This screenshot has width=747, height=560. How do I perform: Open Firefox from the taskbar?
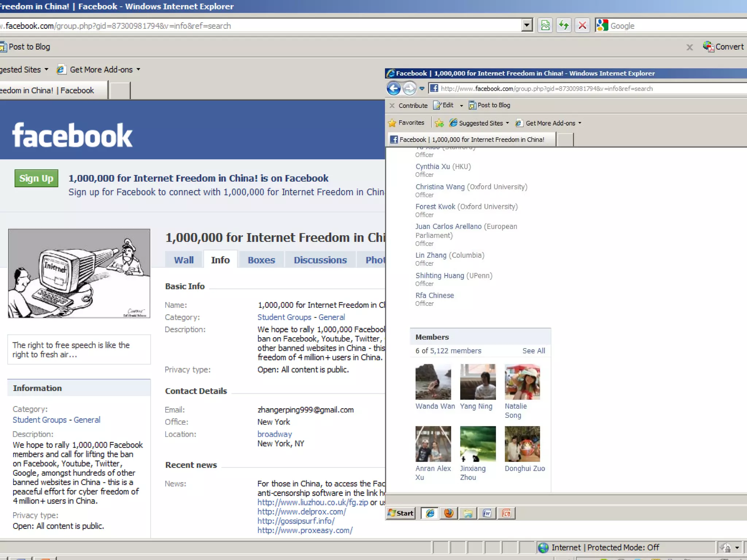pyautogui.click(x=449, y=513)
